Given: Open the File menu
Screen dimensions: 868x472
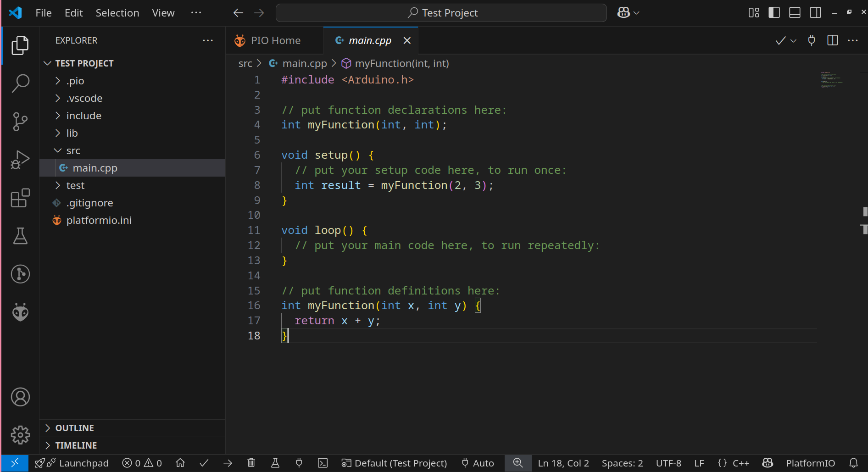Looking at the screenshot, I should (44, 13).
